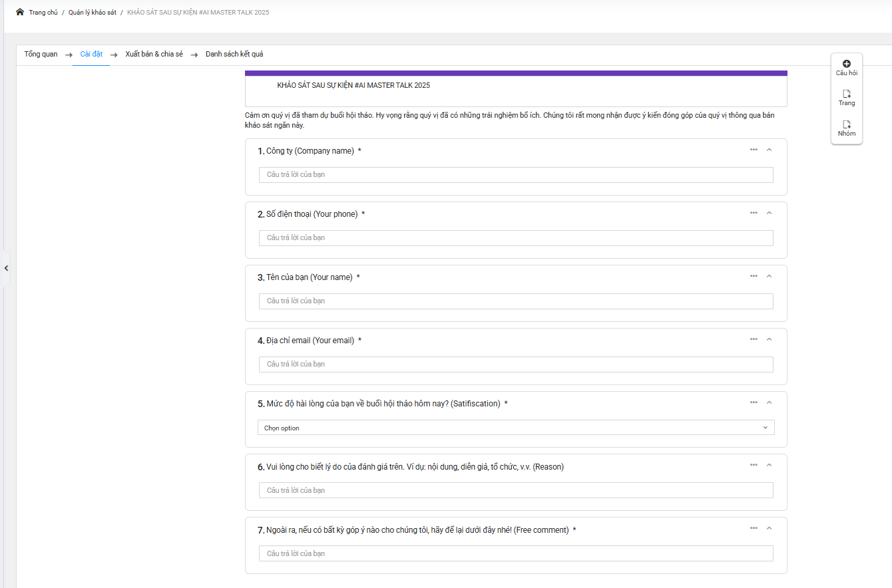
Task: Navigate to Quản lý khảo sát breadcrumb link
Action: [x=92, y=13]
